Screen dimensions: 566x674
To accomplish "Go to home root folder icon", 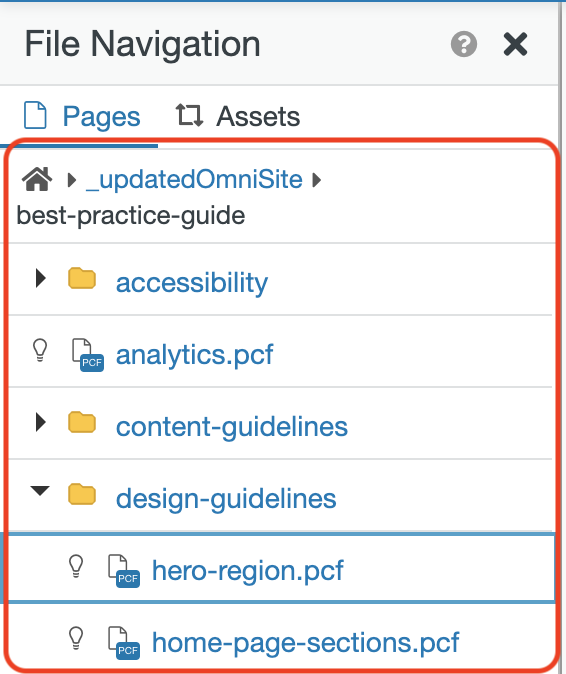I will [37, 179].
